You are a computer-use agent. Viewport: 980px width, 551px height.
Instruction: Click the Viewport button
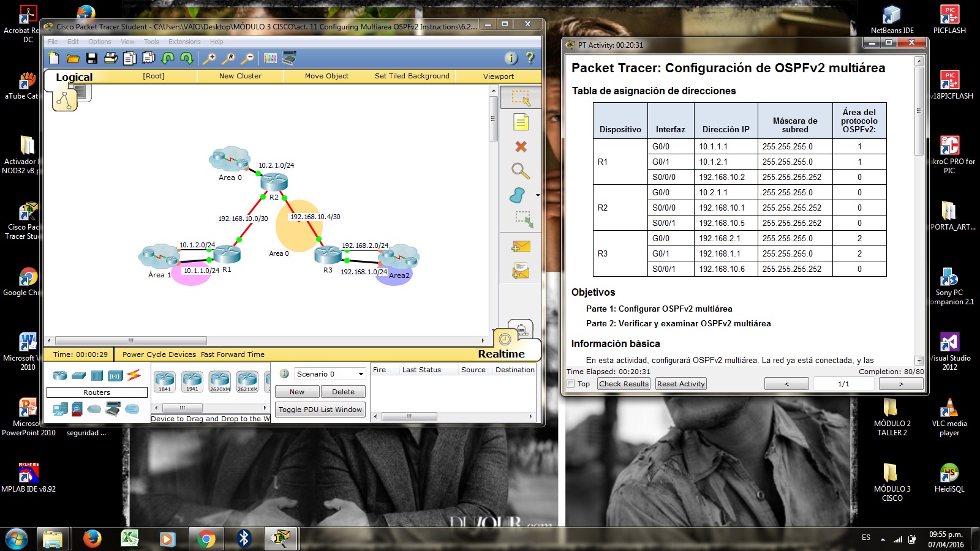[x=499, y=77]
